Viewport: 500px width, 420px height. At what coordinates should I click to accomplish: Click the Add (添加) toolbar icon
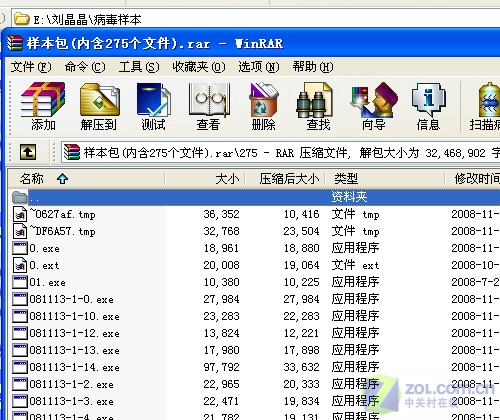point(43,100)
